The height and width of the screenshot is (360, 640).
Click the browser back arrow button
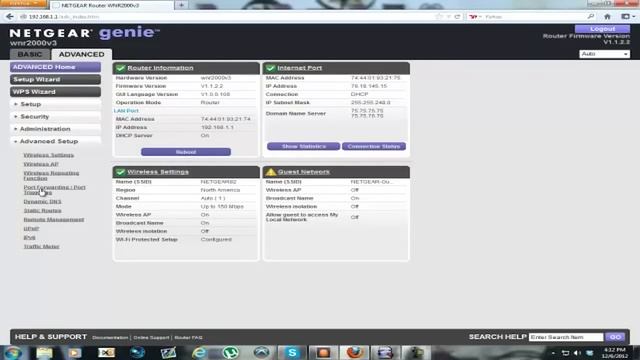[9, 17]
